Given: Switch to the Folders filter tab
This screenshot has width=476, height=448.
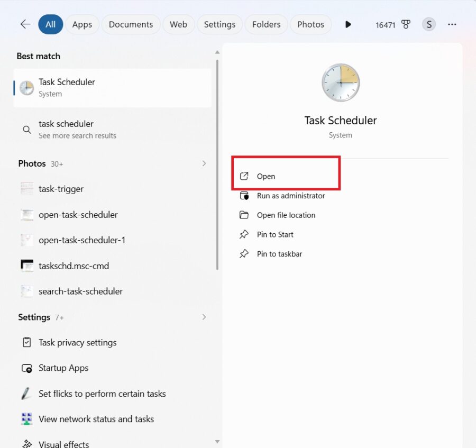Looking at the screenshot, I should (x=266, y=24).
